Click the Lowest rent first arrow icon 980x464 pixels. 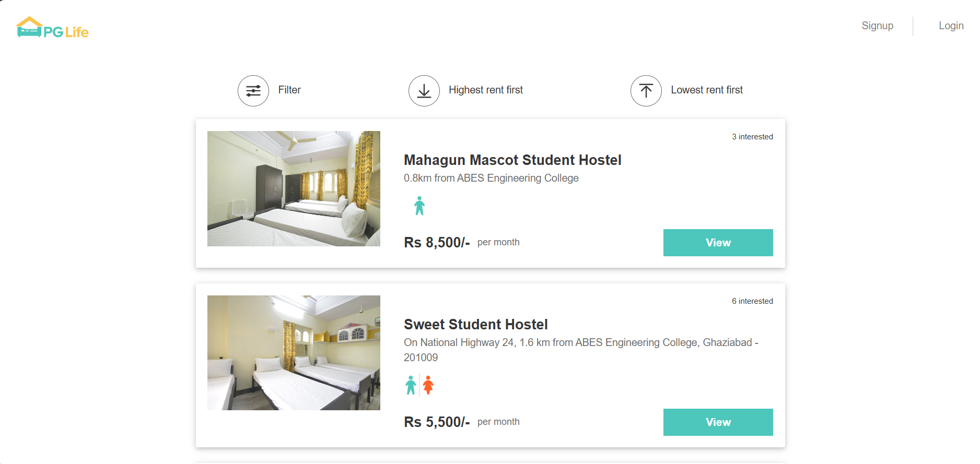[646, 91]
